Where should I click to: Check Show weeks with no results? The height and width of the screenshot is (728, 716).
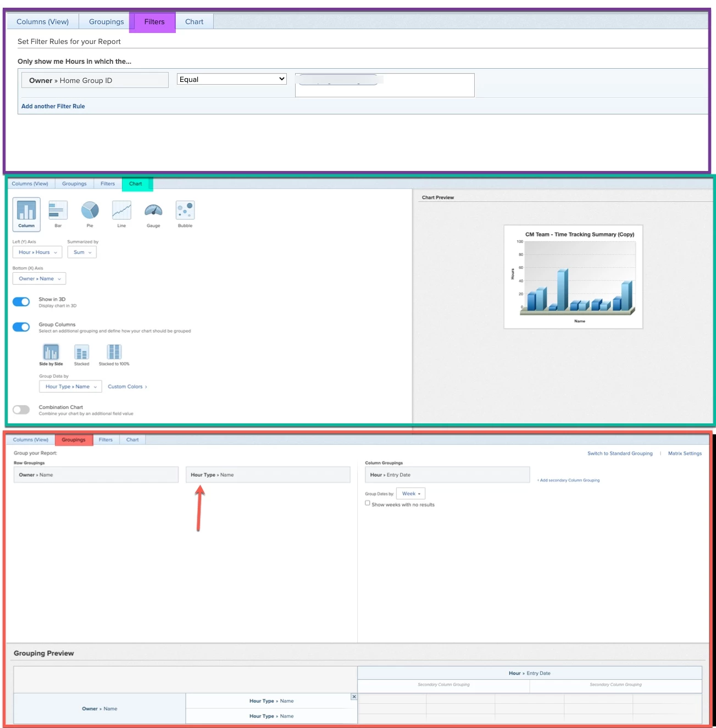[x=368, y=503]
